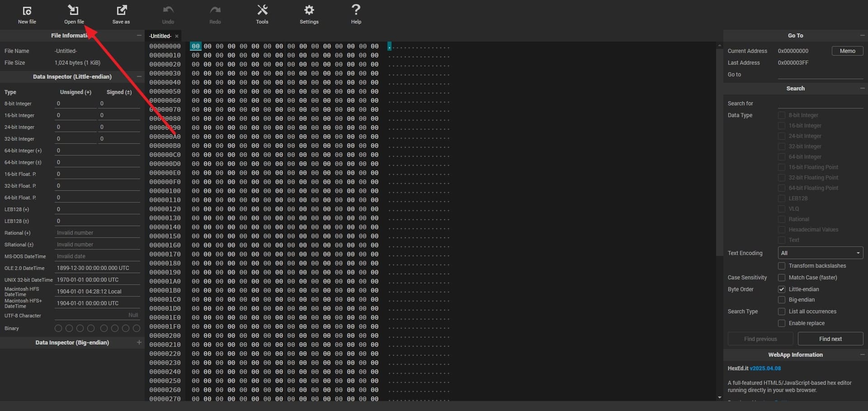Toggle first bit circle in Binary row
Image resolution: width=868 pixels, height=411 pixels.
point(58,328)
